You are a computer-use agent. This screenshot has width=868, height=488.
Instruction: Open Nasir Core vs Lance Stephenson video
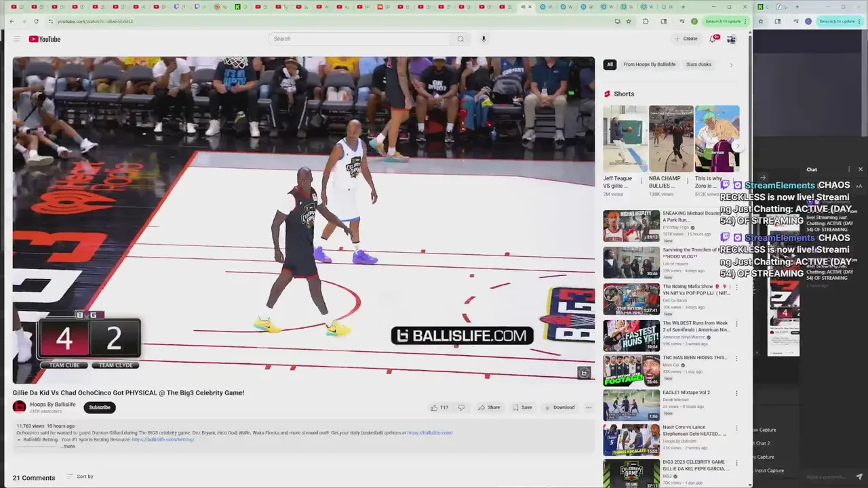click(x=631, y=440)
